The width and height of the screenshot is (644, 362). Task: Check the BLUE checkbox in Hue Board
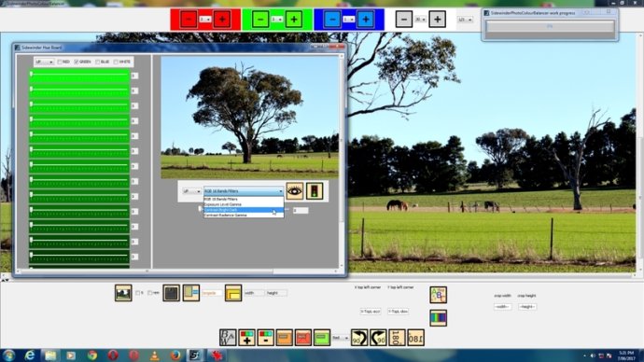coord(98,62)
